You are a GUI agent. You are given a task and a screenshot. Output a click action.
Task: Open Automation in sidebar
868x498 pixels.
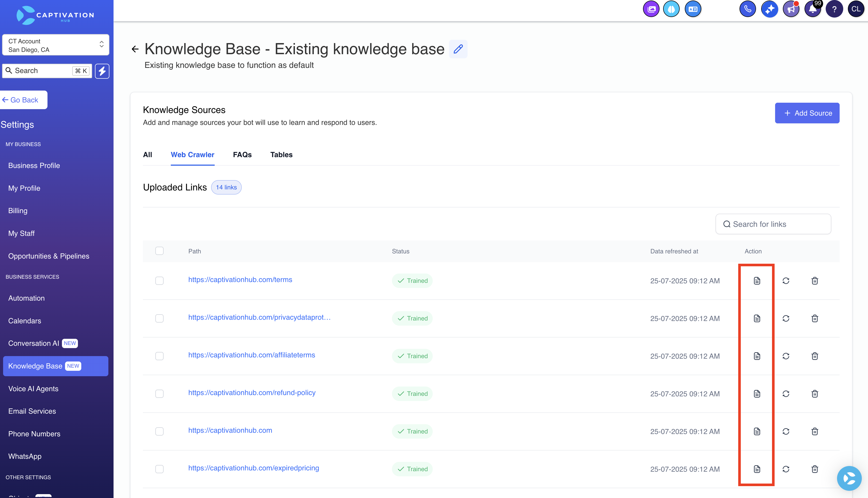[x=26, y=298]
